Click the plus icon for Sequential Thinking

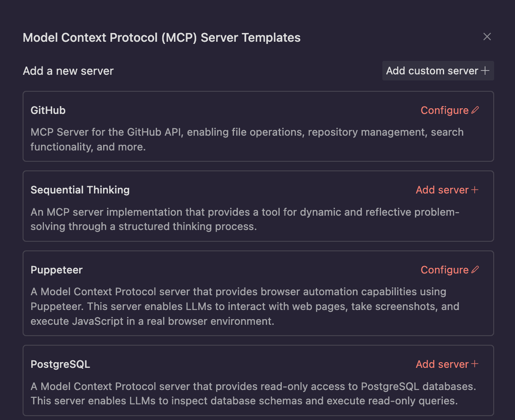pyautogui.click(x=475, y=190)
